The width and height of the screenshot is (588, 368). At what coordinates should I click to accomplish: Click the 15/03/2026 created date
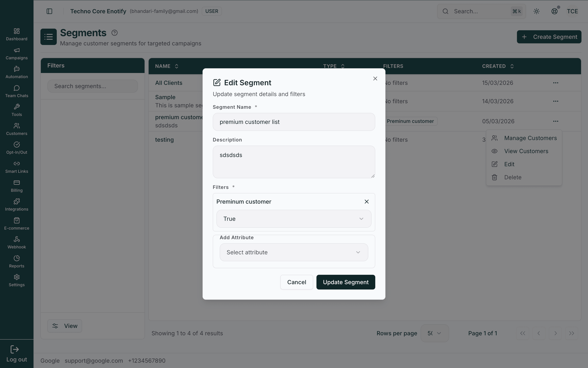(498, 83)
